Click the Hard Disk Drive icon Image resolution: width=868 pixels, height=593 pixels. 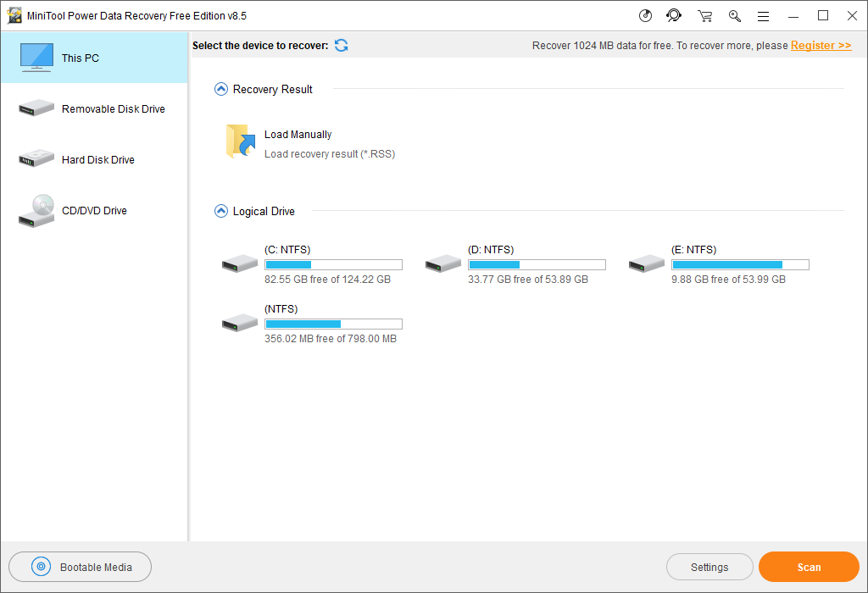[36, 158]
